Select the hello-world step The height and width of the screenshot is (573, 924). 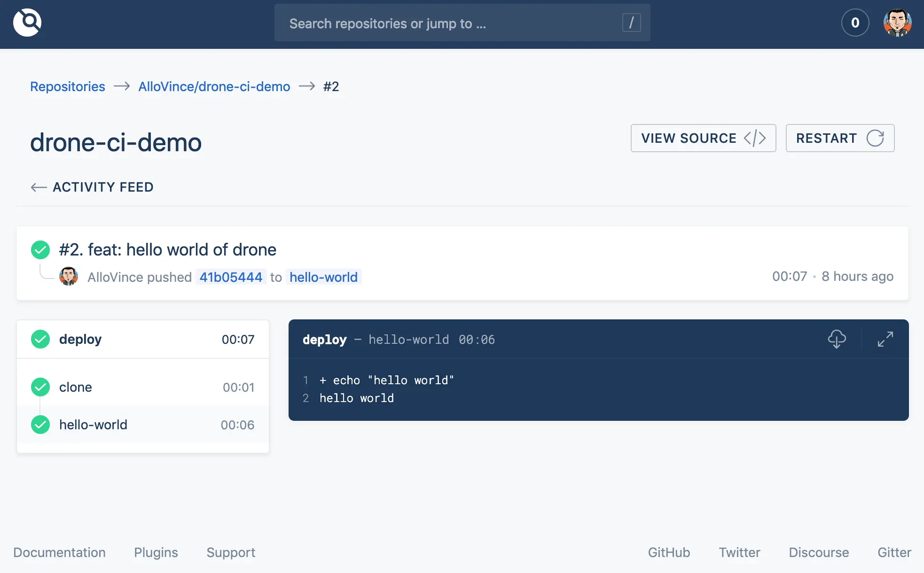tap(143, 425)
